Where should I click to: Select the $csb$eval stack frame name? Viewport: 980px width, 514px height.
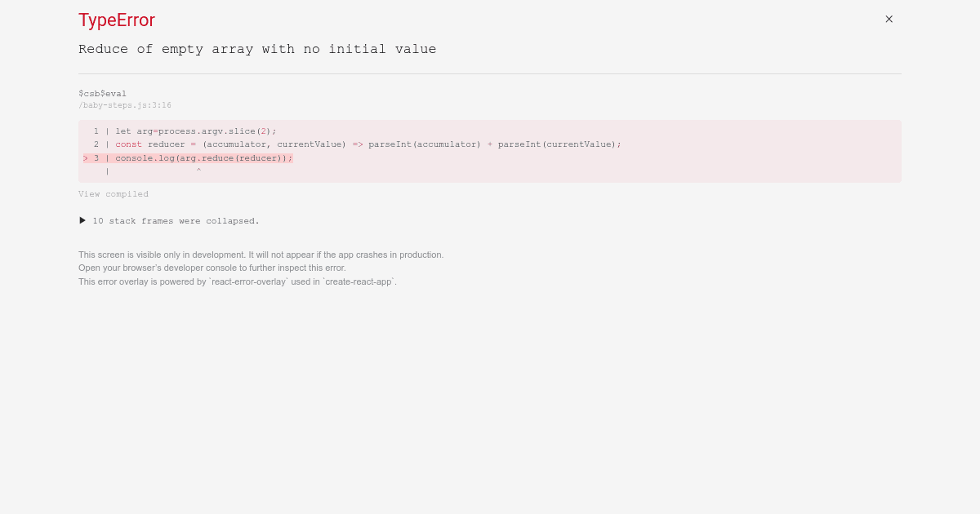click(102, 93)
